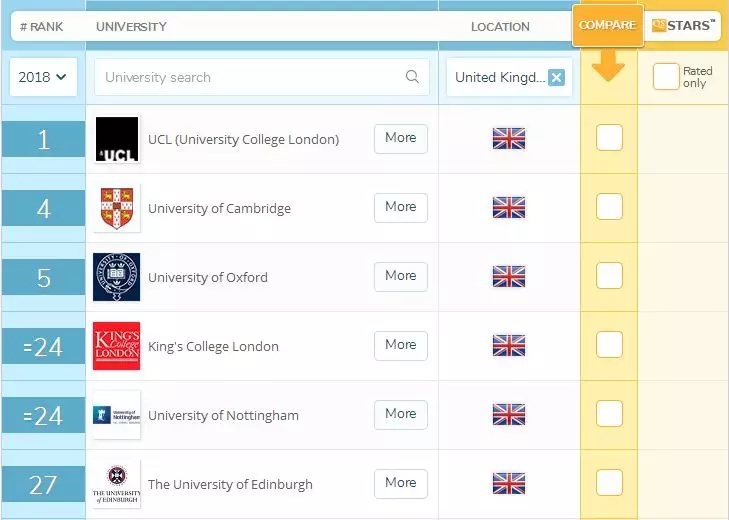729x520 pixels.
Task: Click the magnifier icon in university search
Action: pos(412,77)
